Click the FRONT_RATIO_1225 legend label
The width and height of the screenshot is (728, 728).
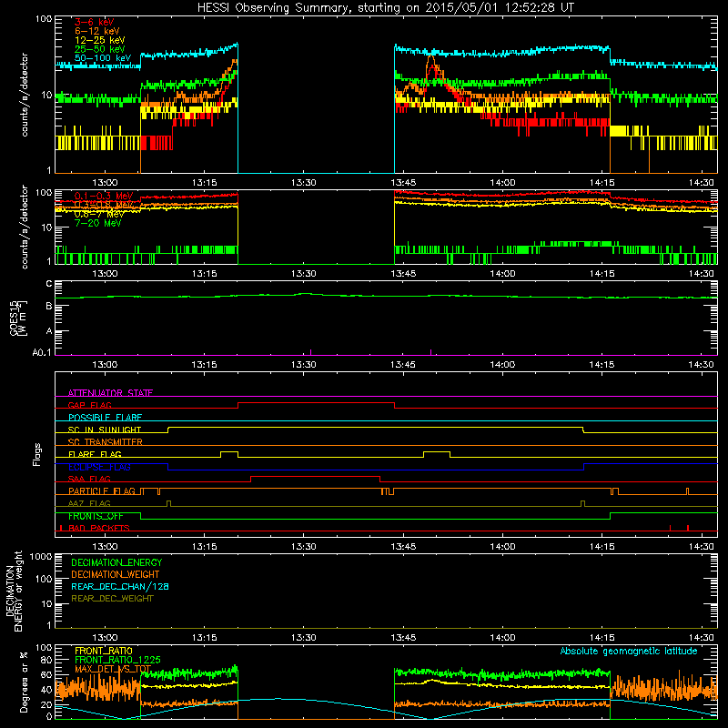tap(117, 660)
